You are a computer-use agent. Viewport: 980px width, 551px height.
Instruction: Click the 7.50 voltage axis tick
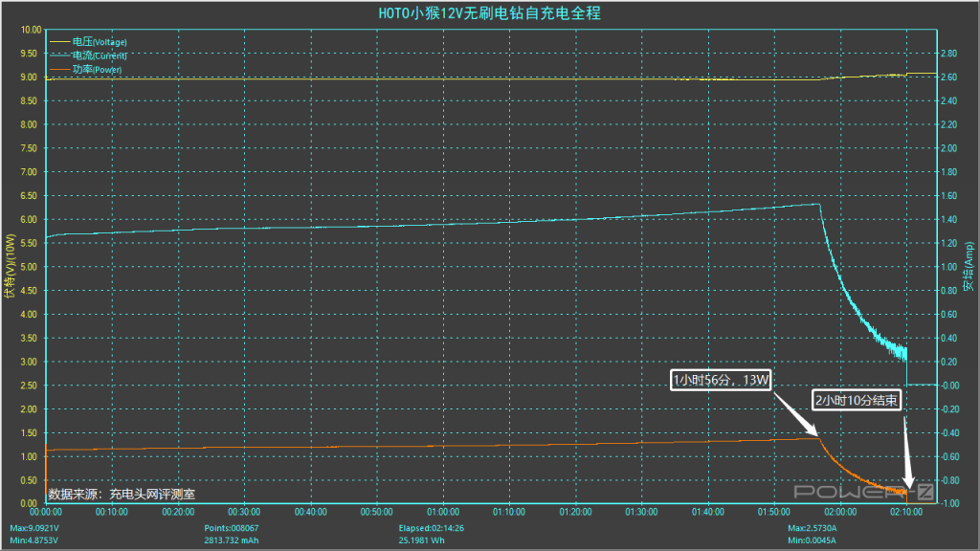29,148
